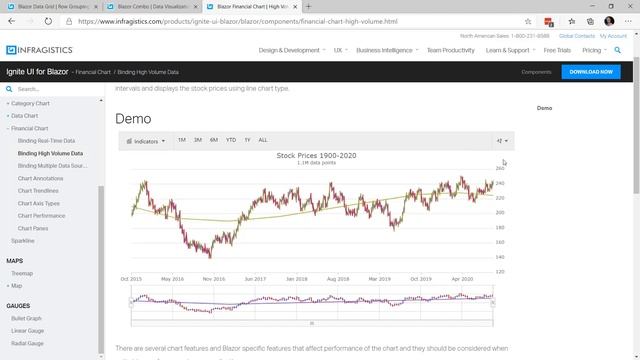Open site search magnifier in the navigation bar

(618, 50)
